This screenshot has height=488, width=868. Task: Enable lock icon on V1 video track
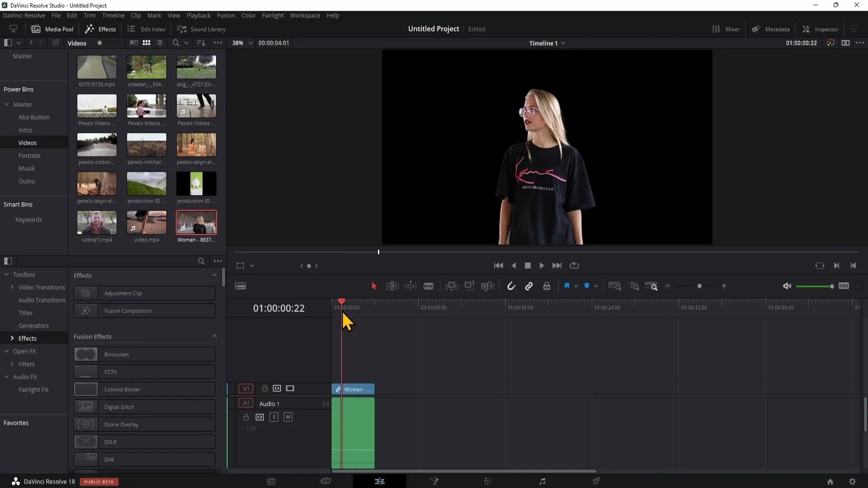pos(264,388)
